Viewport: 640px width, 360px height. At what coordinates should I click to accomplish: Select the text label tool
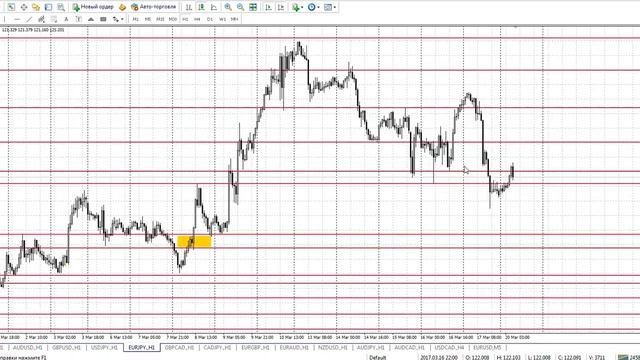[x=78, y=19]
